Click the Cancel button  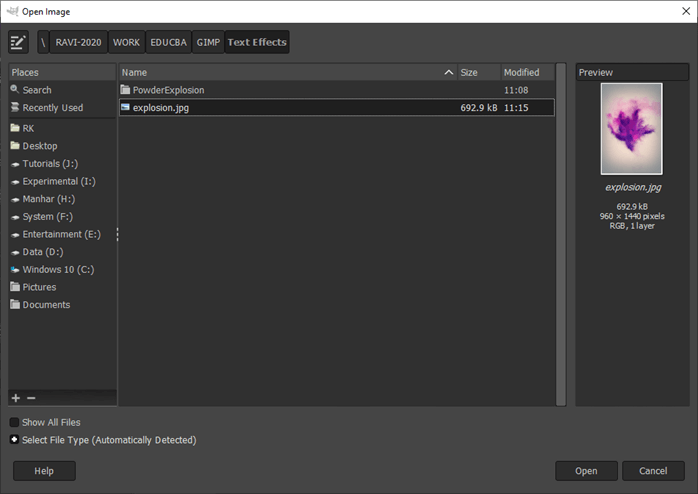point(653,471)
